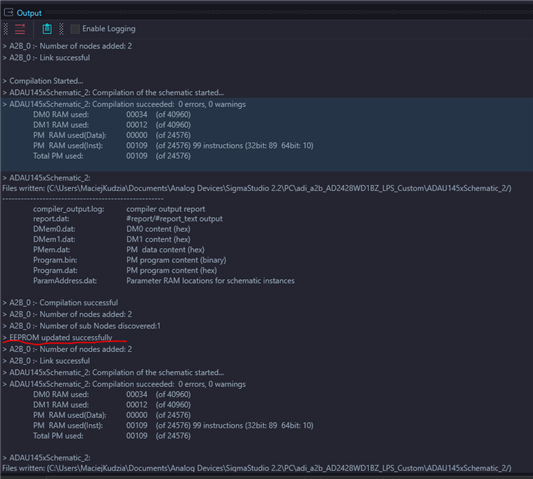Image resolution: width=533 pixels, height=479 pixels.
Task: Click "DM1 RAM used:" in the highlighted block
Action: coord(61,125)
